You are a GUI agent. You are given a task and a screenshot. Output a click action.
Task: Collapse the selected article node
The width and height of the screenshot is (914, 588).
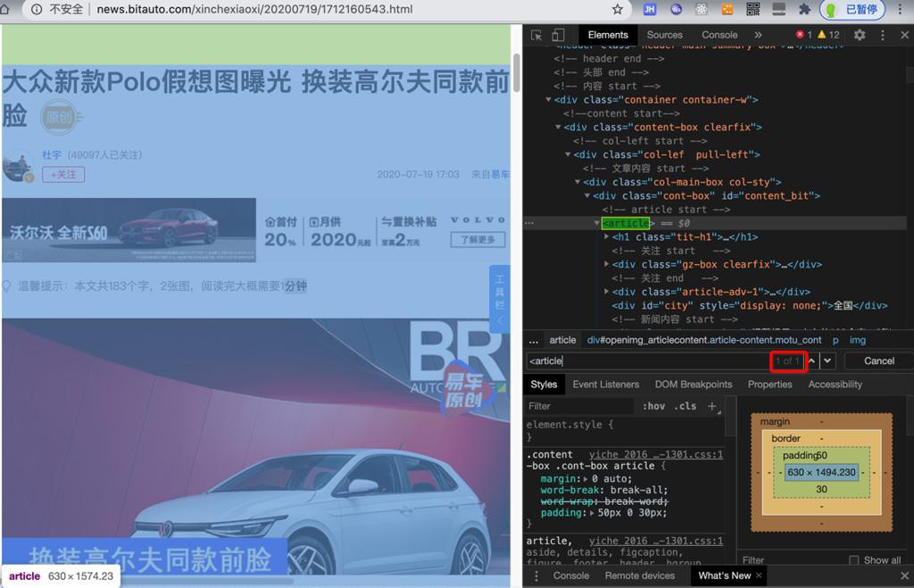596,223
